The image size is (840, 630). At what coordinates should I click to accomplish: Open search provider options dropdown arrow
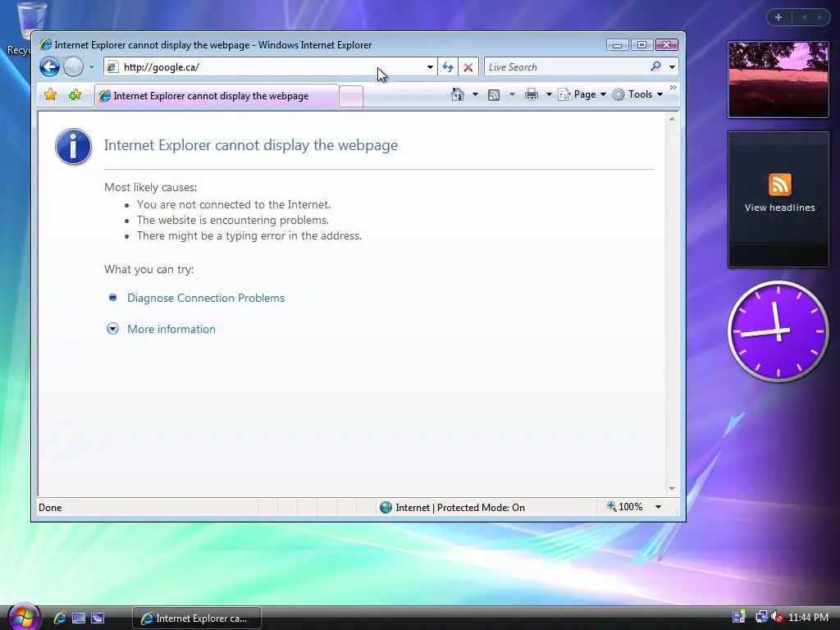coord(672,67)
